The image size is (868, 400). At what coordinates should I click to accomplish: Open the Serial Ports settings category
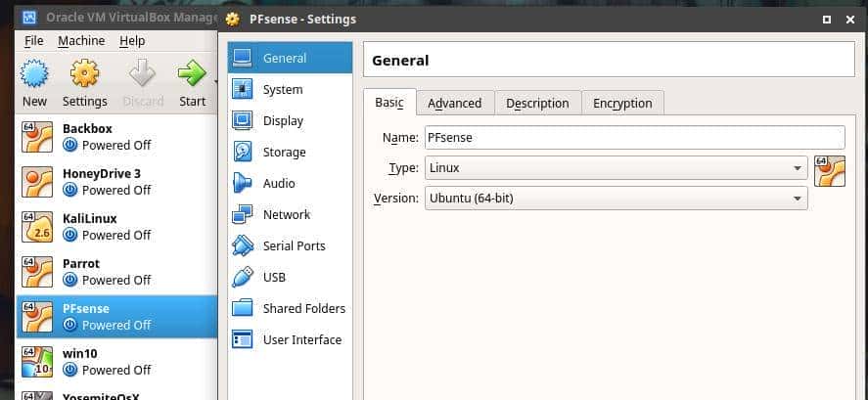(294, 246)
